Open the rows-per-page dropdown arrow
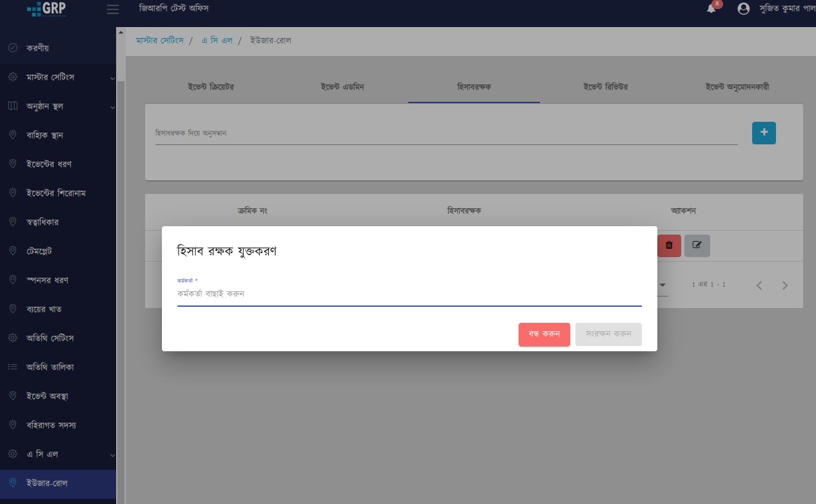816x504 pixels. pyautogui.click(x=662, y=285)
